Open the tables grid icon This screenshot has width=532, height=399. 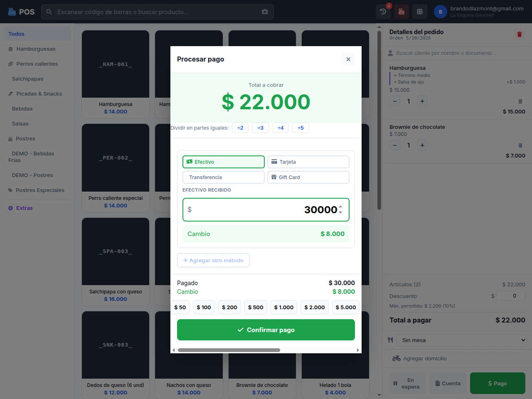point(420,12)
